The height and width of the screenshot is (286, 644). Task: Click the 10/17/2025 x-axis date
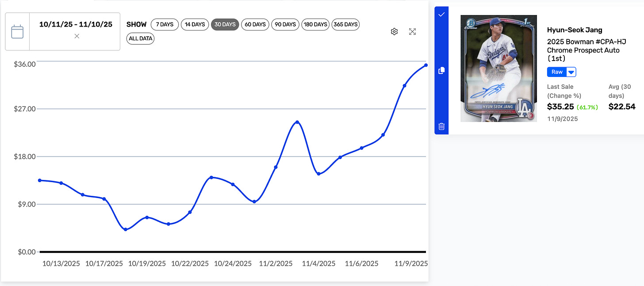click(x=104, y=263)
